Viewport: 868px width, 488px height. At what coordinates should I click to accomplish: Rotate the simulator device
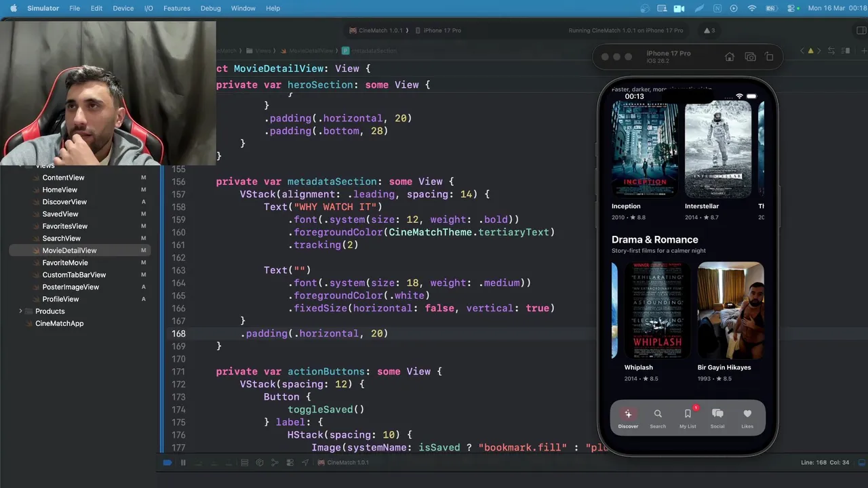(x=769, y=57)
